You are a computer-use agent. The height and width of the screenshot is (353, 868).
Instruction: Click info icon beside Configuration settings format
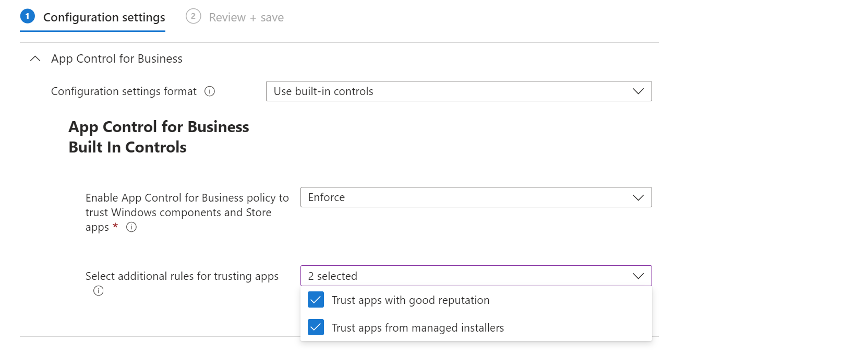[210, 91]
